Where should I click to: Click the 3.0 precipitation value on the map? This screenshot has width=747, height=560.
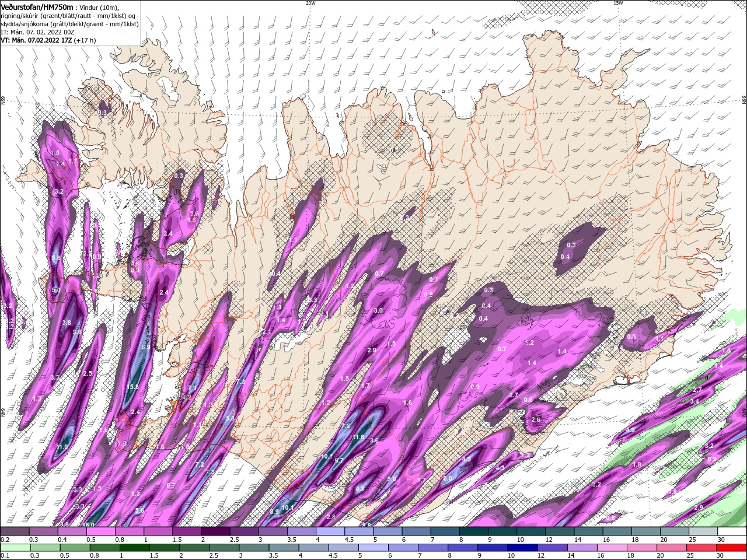pos(378,310)
